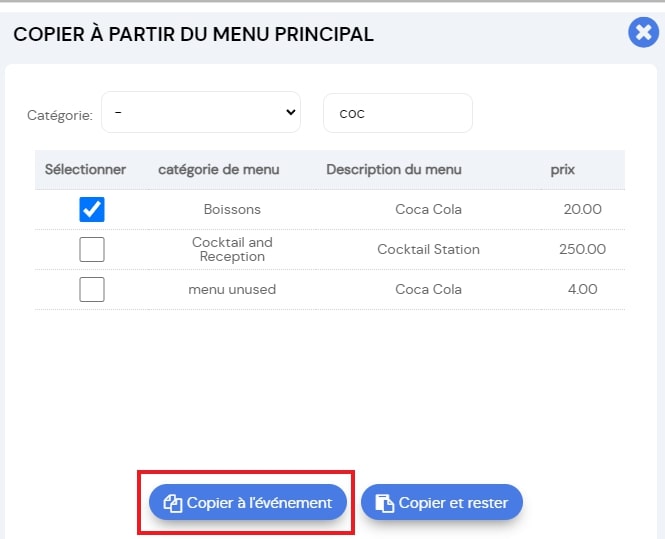
Task: Click the prix column header
Action: [562, 170]
